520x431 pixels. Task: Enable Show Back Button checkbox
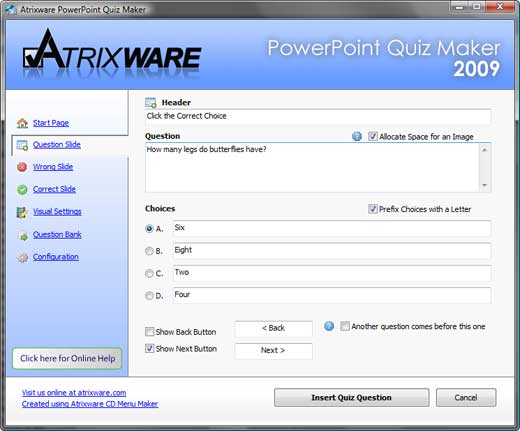coord(149,332)
